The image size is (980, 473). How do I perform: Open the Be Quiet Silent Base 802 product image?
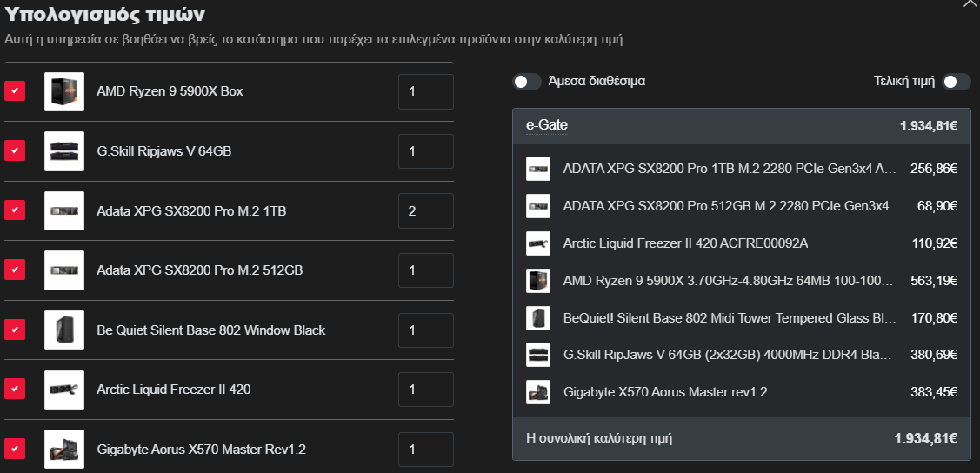click(64, 330)
